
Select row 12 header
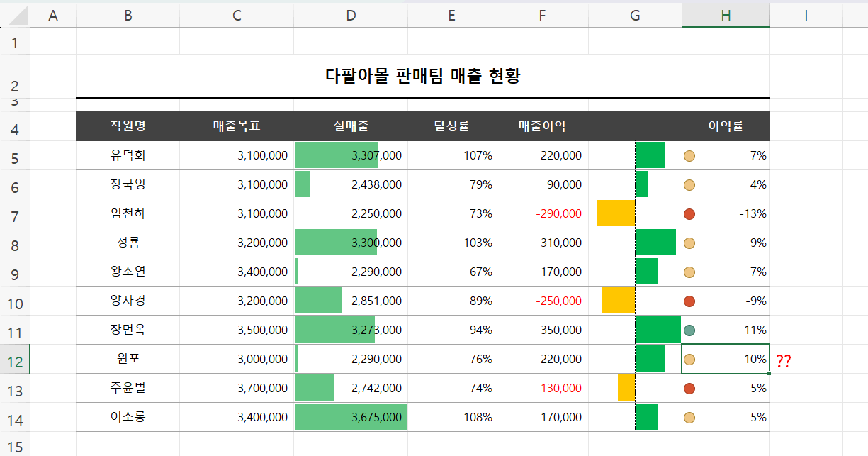[x=15, y=359]
